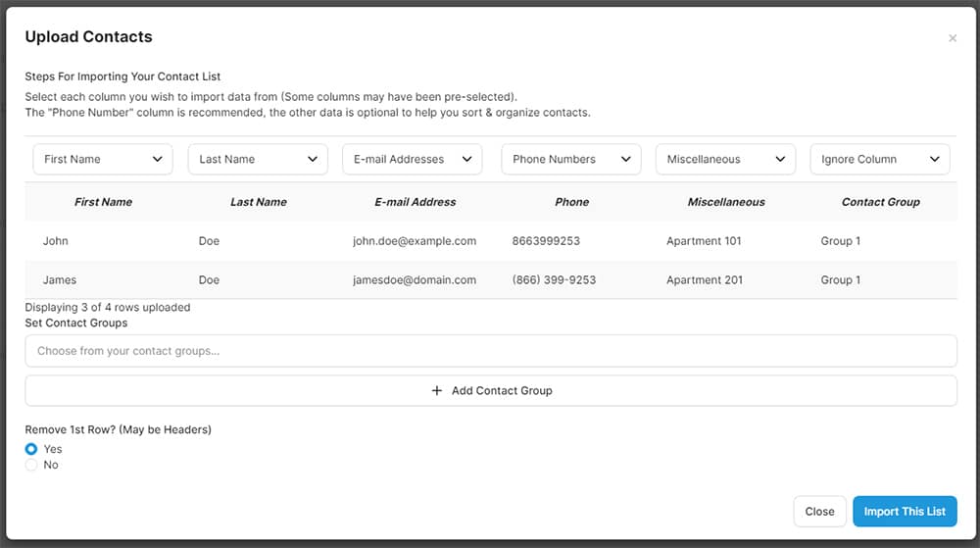Open the First Name column dropdown
Screen dimensions: 980x548
click(103, 159)
